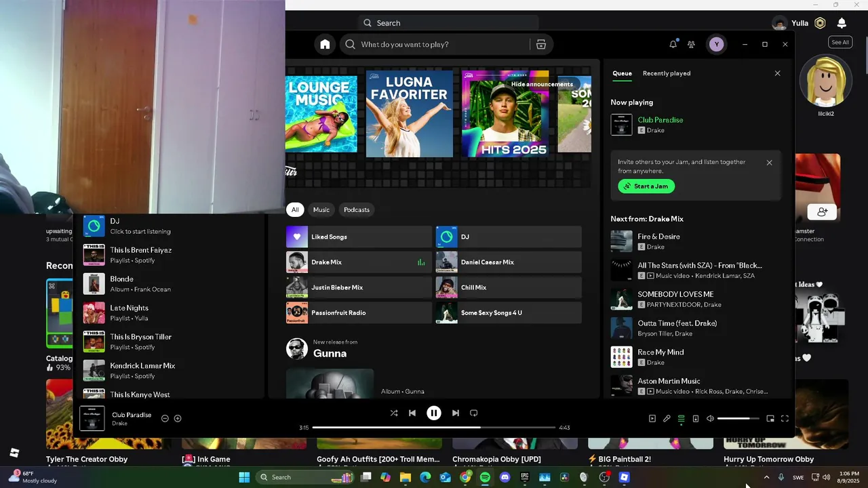
Task: Open Chill Mix tile
Action: pos(509,287)
